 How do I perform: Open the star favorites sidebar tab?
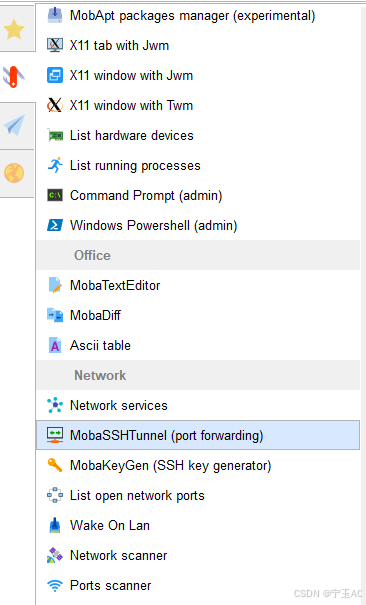15,29
